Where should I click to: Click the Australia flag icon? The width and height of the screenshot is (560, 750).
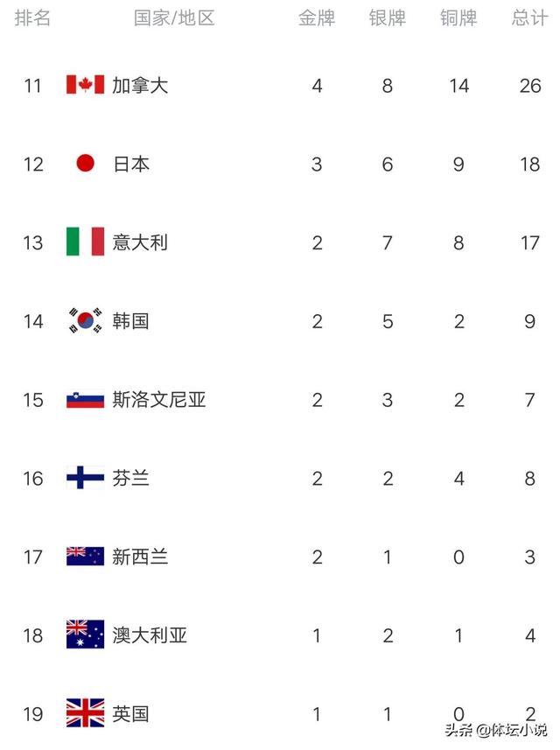(85, 634)
